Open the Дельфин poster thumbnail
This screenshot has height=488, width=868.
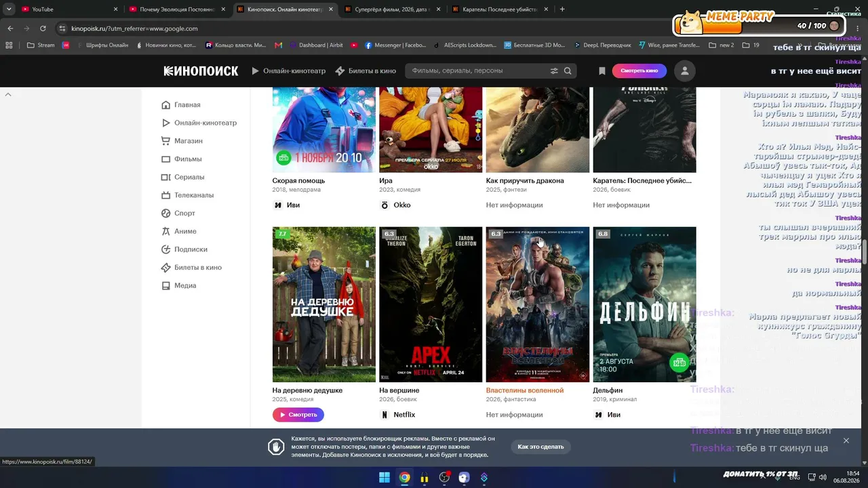(644, 304)
